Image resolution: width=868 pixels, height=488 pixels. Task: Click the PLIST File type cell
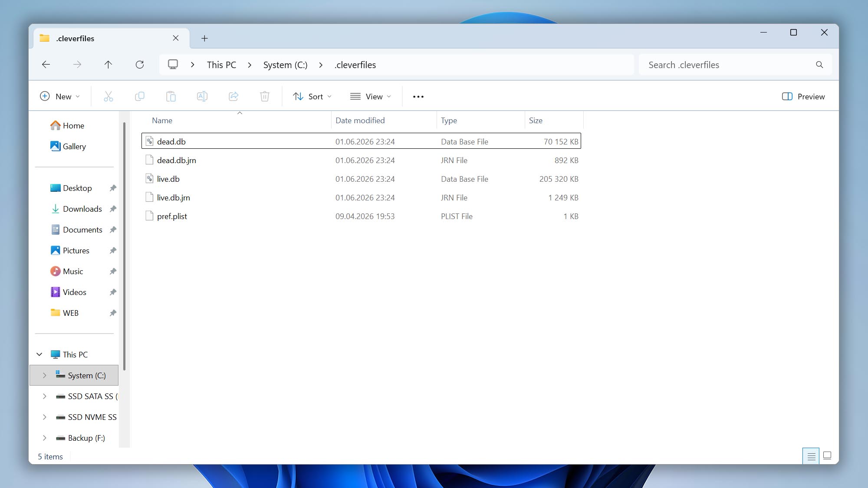457,216
